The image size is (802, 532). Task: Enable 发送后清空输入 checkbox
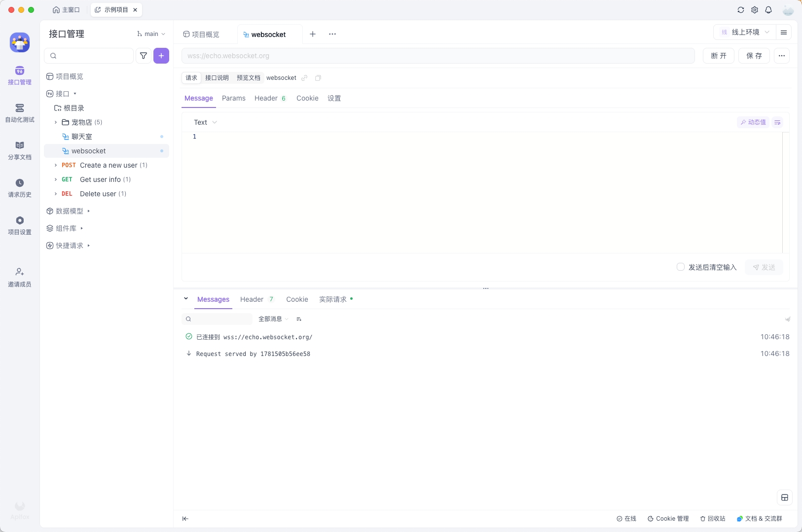pyautogui.click(x=681, y=267)
